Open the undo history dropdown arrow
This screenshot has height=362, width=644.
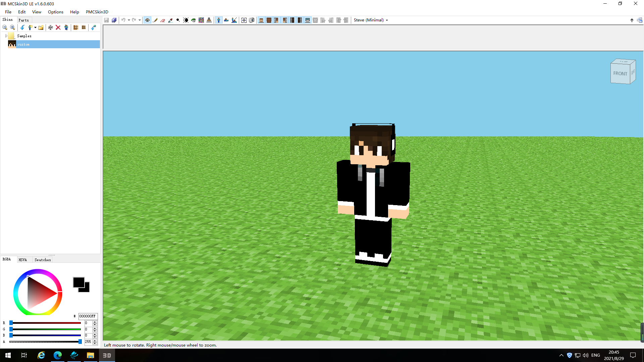click(129, 20)
